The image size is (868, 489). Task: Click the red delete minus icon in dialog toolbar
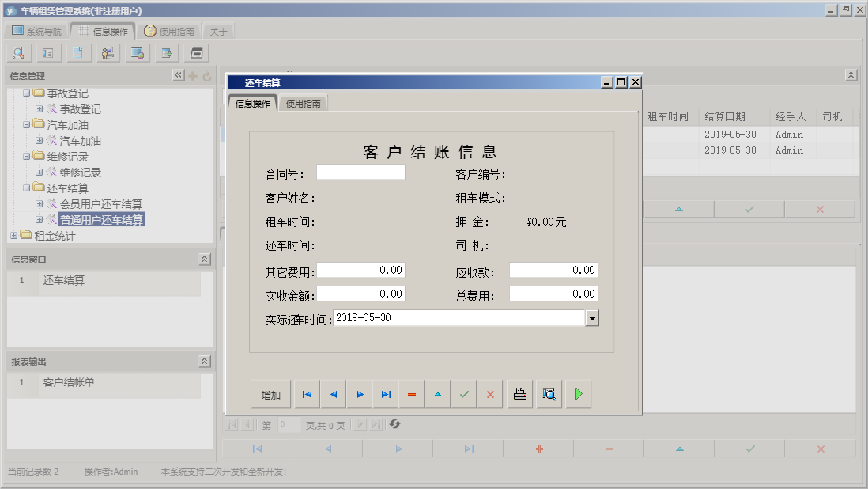coord(412,393)
